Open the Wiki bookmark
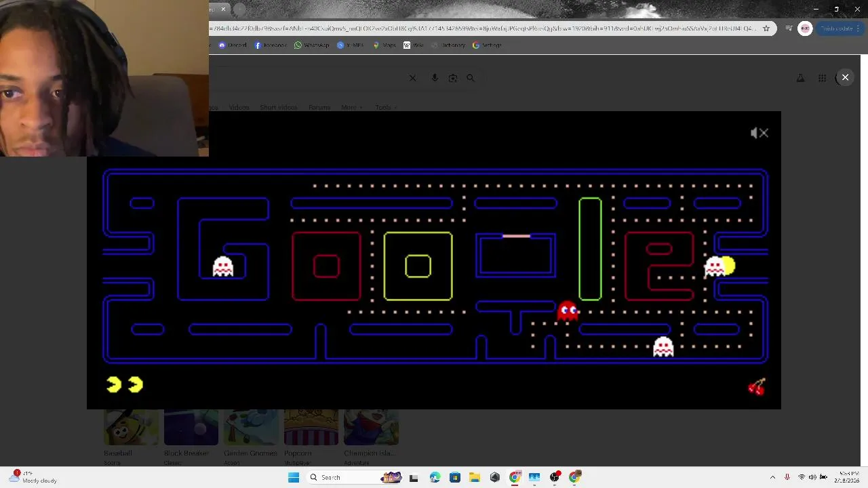The height and width of the screenshot is (488, 868). [x=413, y=45]
